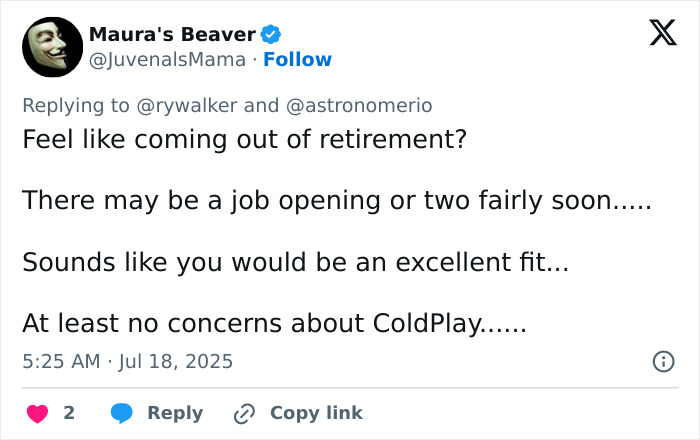
Task: Click the X logo icon
Action: pyautogui.click(x=656, y=35)
